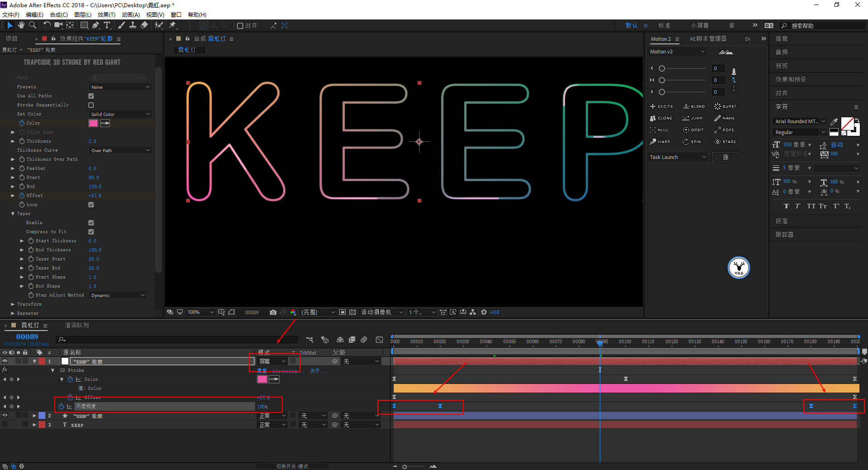Click the trash icon beside Task Launch
This screenshot has height=470, width=868.
(x=725, y=157)
